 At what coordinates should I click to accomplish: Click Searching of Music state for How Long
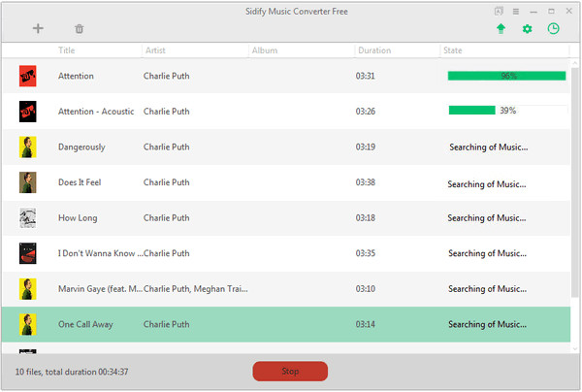[x=487, y=218]
